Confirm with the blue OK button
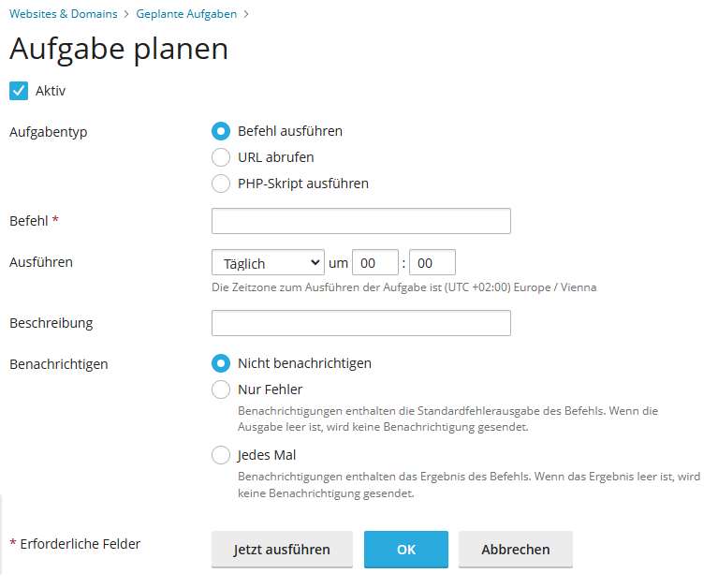Screen dimensions: 718x588 click(x=406, y=550)
